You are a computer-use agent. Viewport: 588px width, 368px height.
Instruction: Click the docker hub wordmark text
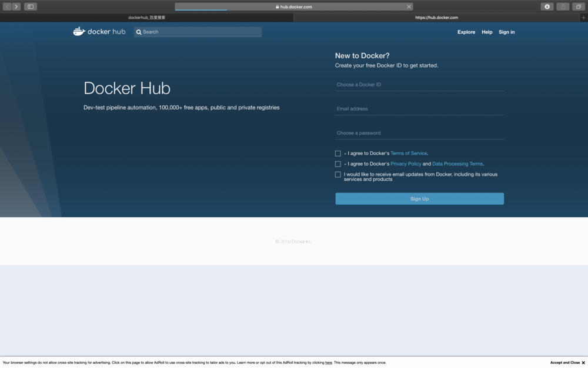pos(106,32)
